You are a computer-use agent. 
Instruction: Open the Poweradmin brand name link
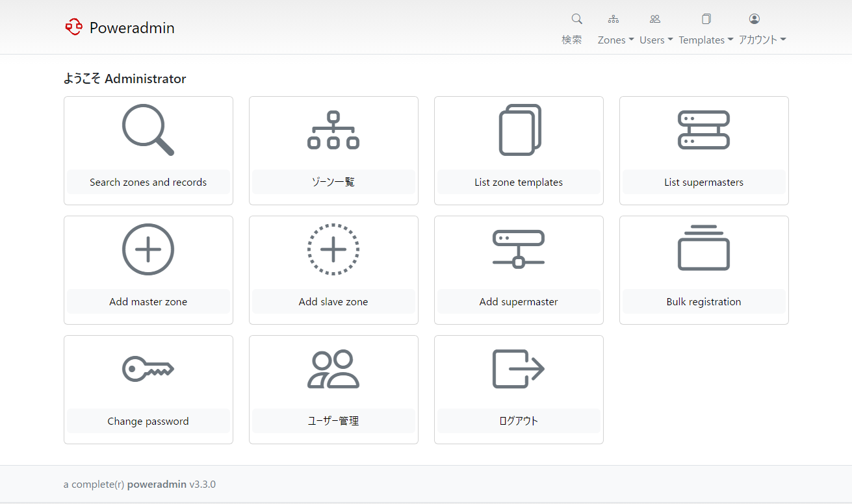coord(132,28)
